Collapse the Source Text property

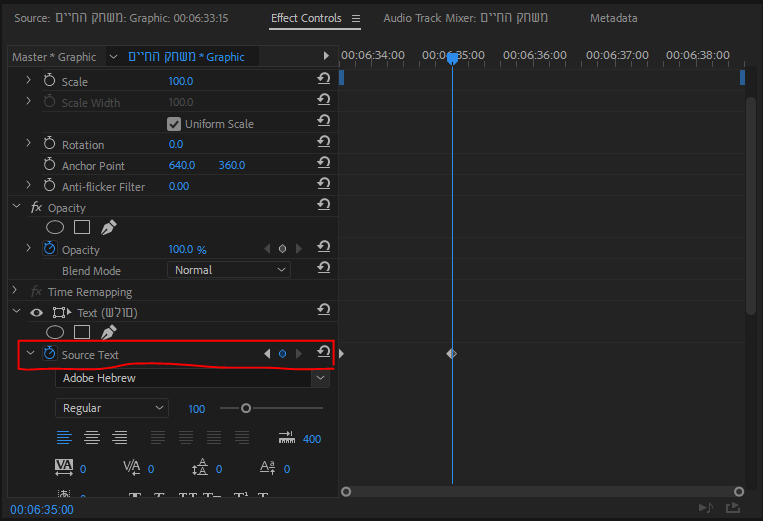pyautogui.click(x=30, y=353)
